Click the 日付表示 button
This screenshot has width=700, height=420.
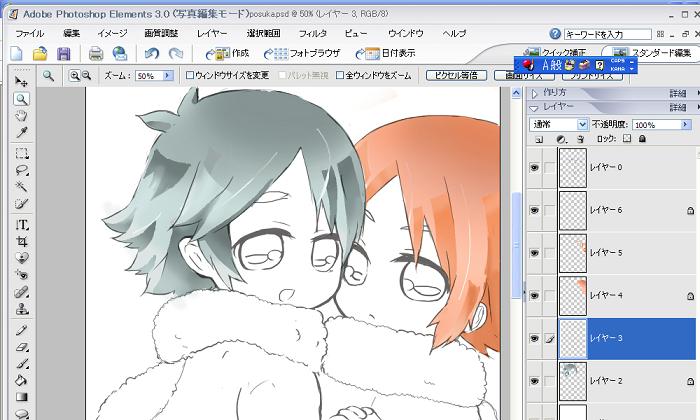coord(386,54)
